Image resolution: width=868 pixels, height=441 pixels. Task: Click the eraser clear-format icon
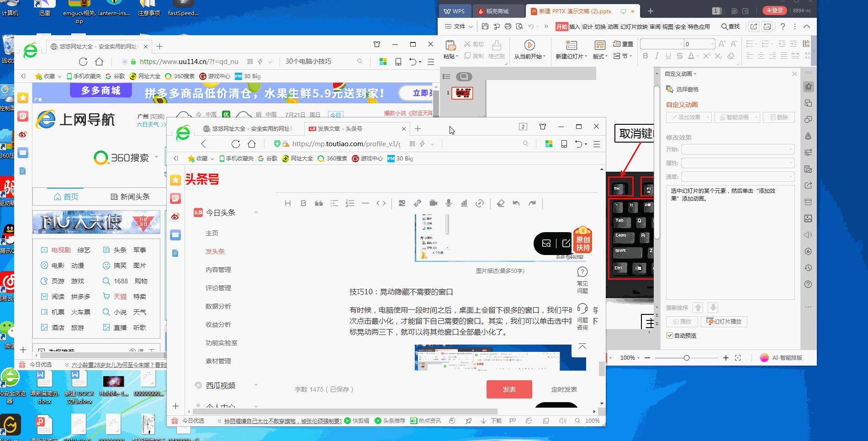(501, 203)
